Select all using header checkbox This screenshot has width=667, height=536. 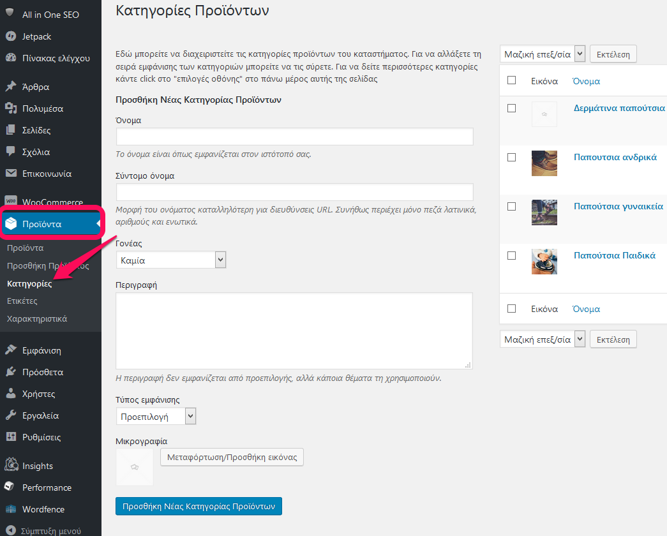[512, 80]
